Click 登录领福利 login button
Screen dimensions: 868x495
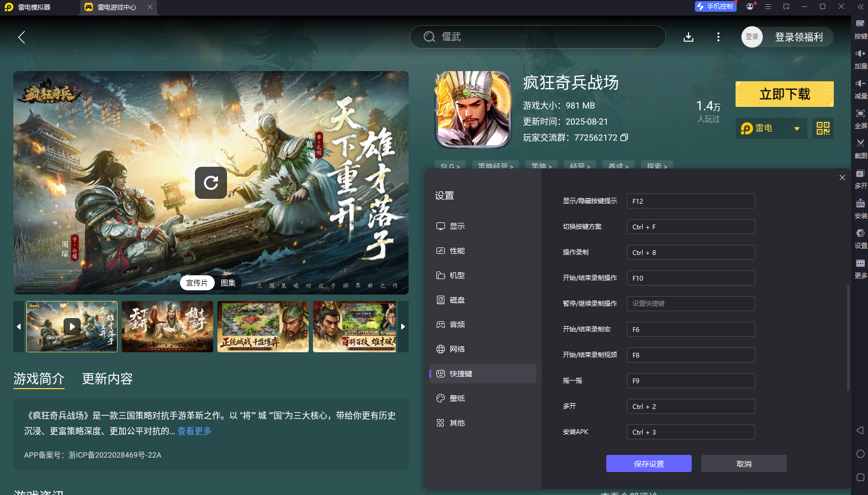(x=799, y=37)
